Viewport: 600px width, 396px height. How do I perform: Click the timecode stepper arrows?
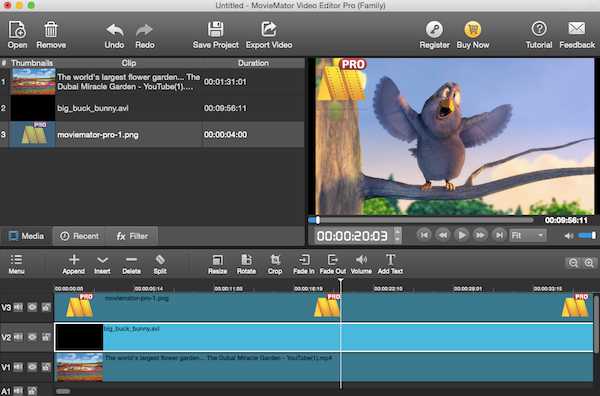[398, 235]
